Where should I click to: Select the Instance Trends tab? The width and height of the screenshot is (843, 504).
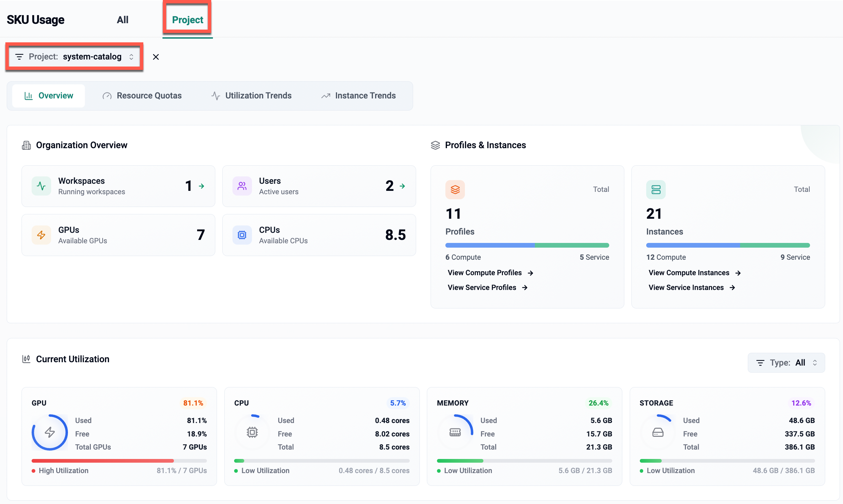pos(358,96)
